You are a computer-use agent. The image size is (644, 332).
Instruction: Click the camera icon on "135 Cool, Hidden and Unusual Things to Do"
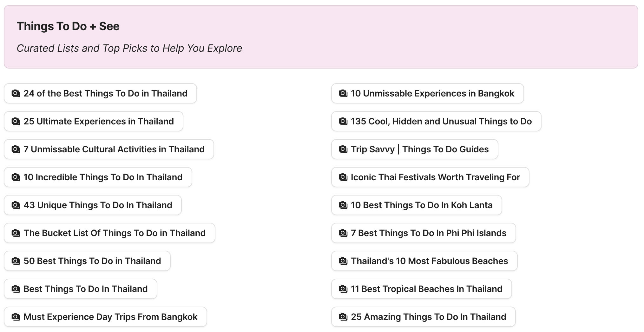pos(343,121)
